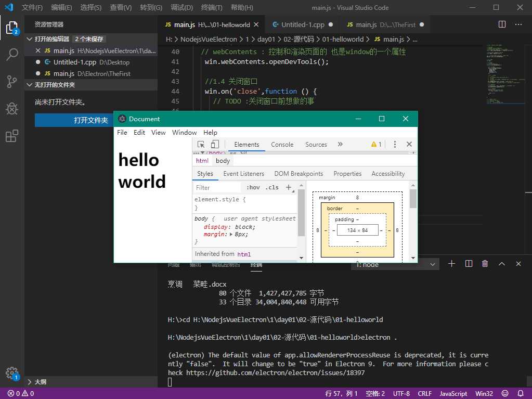Toggle DevTools device toolbar icon
This screenshot has width=532, height=399.
(215, 144)
